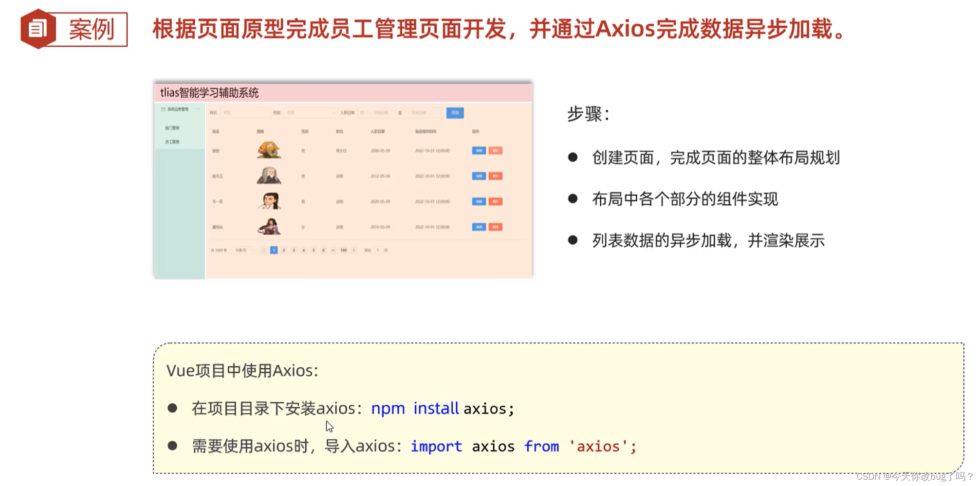This screenshot has width=980, height=486.
Task: Select pagination page 100
Action: [x=343, y=250]
